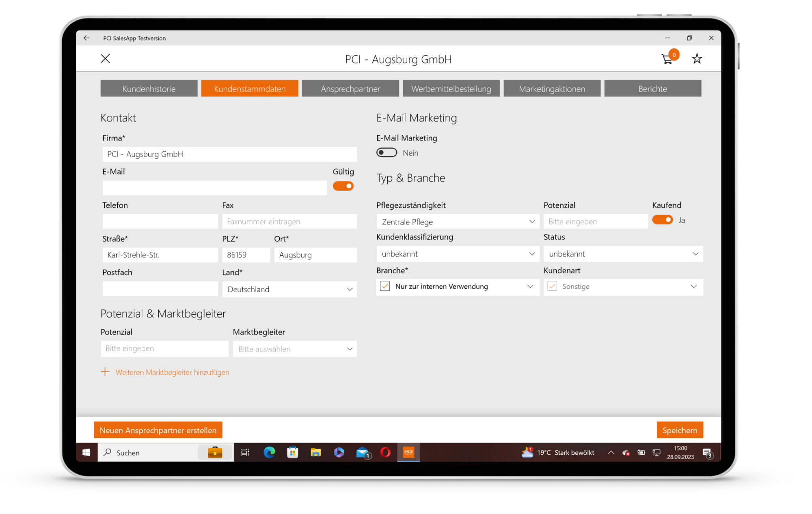Expand the Kundenart dropdown arrow
812x514 pixels.
(694, 287)
